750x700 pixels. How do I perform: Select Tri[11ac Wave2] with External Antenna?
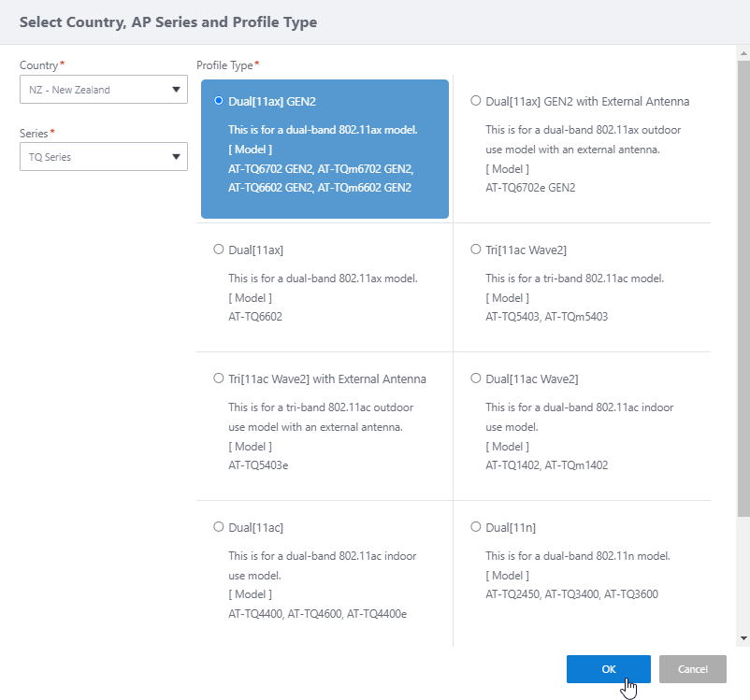[x=219, y=379]
